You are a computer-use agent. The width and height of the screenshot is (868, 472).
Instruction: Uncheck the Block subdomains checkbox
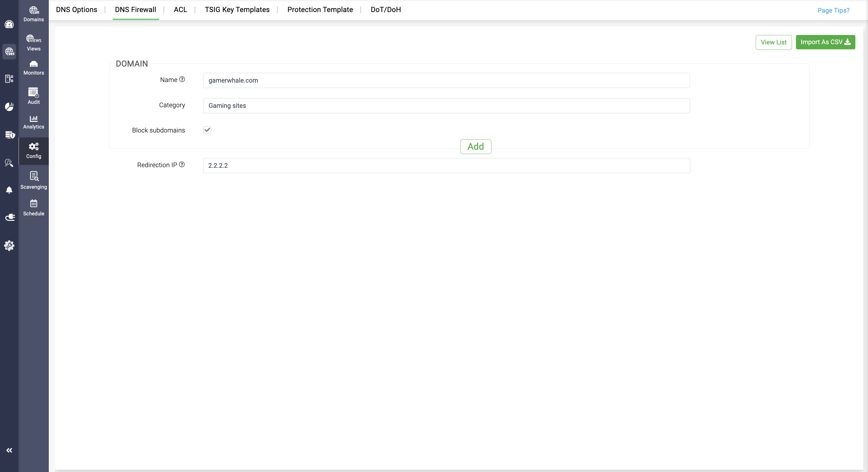(207, 130)
